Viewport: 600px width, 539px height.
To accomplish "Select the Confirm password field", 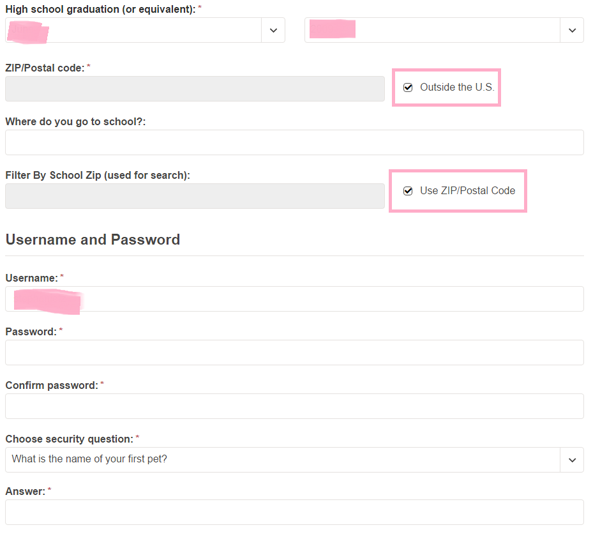I will [294, 405].
